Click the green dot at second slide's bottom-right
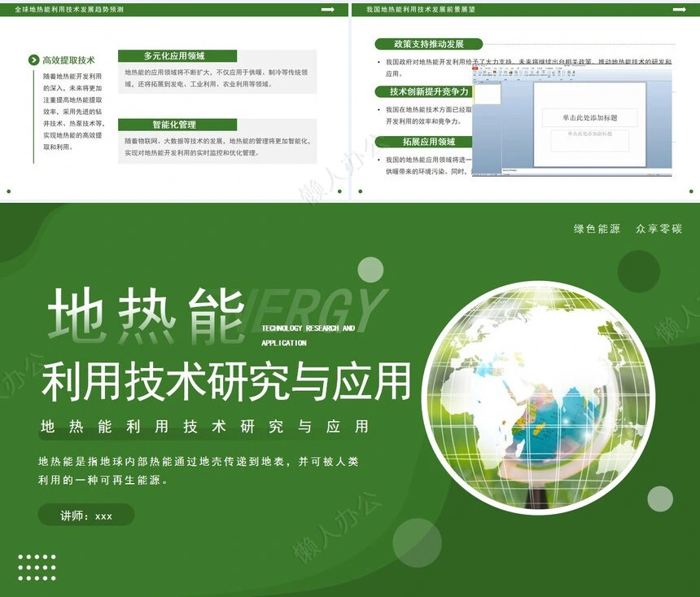The height and width of the screenshot is (597, 700). tap(691, 191)
